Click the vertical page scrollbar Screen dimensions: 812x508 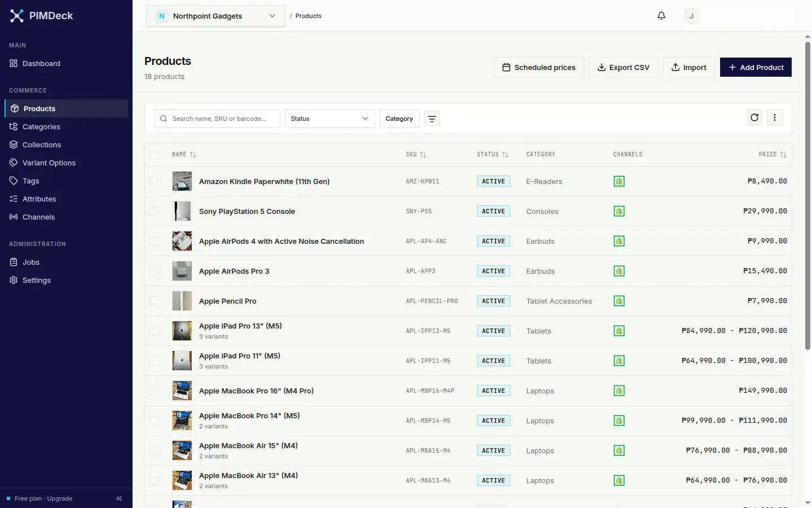click(807, 195)
